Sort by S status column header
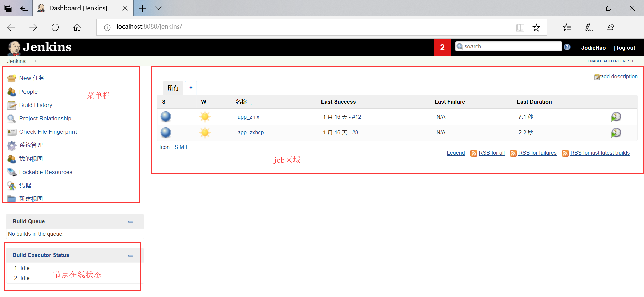The height and width of the screenshot is (297, 644). coord(164,102)
